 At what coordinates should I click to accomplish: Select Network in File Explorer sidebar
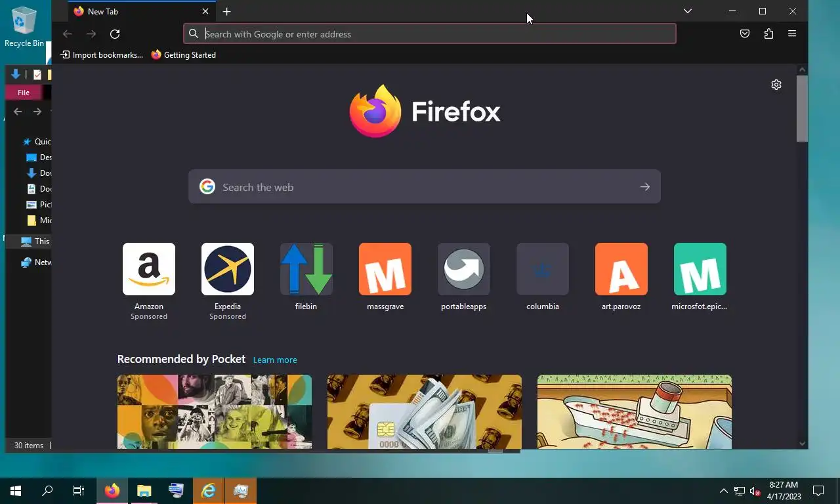[35, 262]
